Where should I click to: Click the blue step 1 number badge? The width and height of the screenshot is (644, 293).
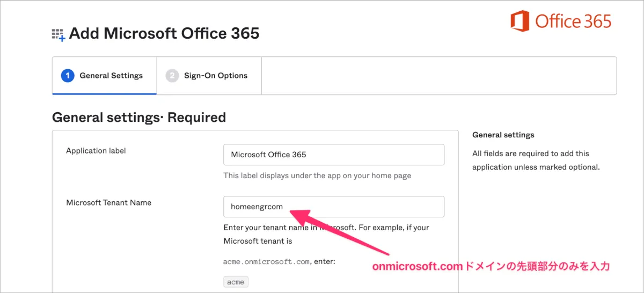point(68,76)
